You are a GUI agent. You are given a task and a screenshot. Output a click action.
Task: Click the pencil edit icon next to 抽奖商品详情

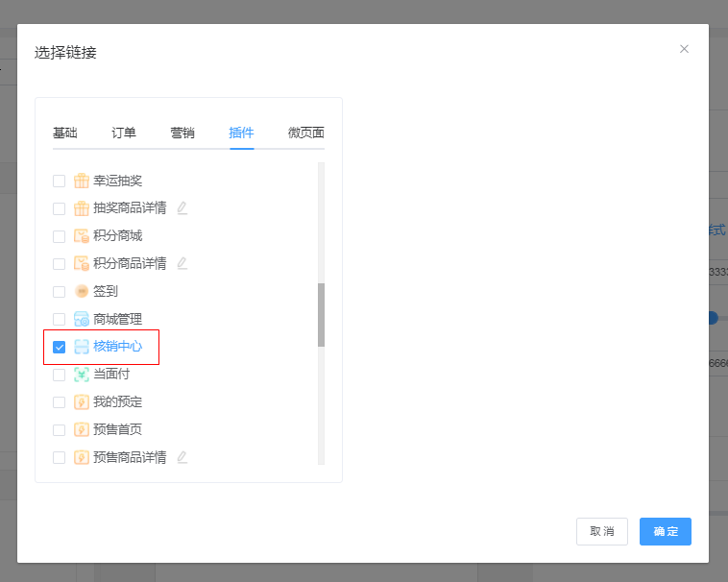[182, 207]
